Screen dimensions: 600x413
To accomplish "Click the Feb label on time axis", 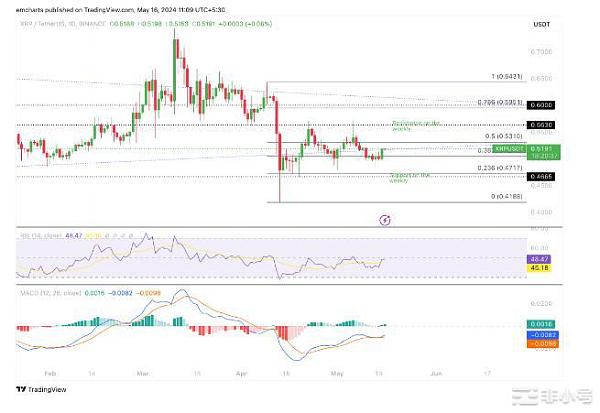I will [50, 373].
